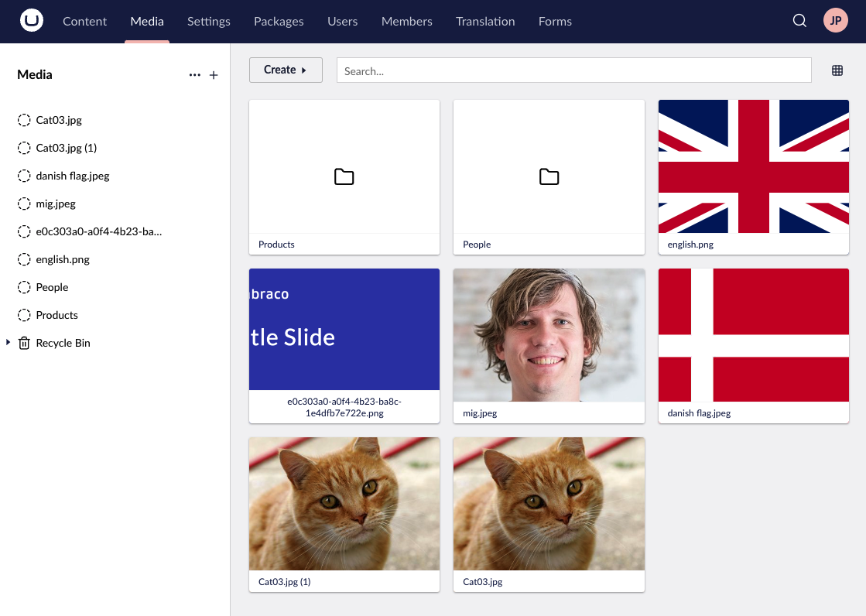Switch to list view using the grid icon
The height and width of the screenshot is (616, 866).
click(x=837, y=70)
